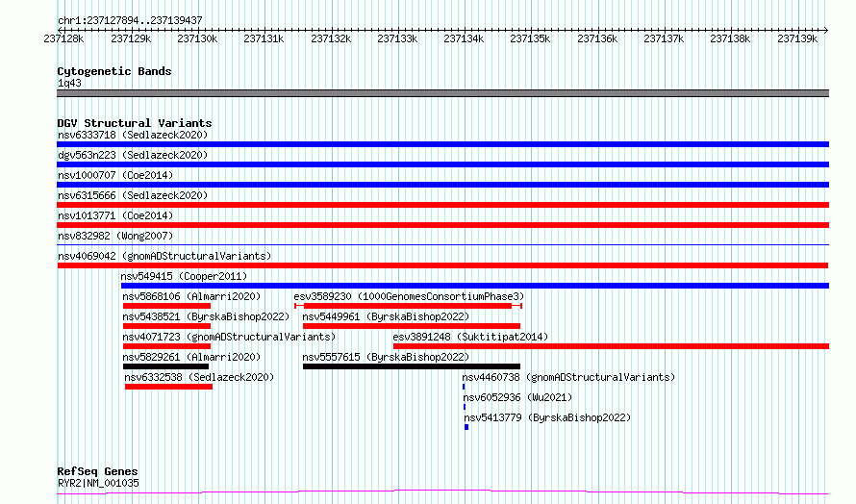856x504 pixels.
Task: Click nsv5557615 (ByrskaBishop2022) label
Action: 386,357
